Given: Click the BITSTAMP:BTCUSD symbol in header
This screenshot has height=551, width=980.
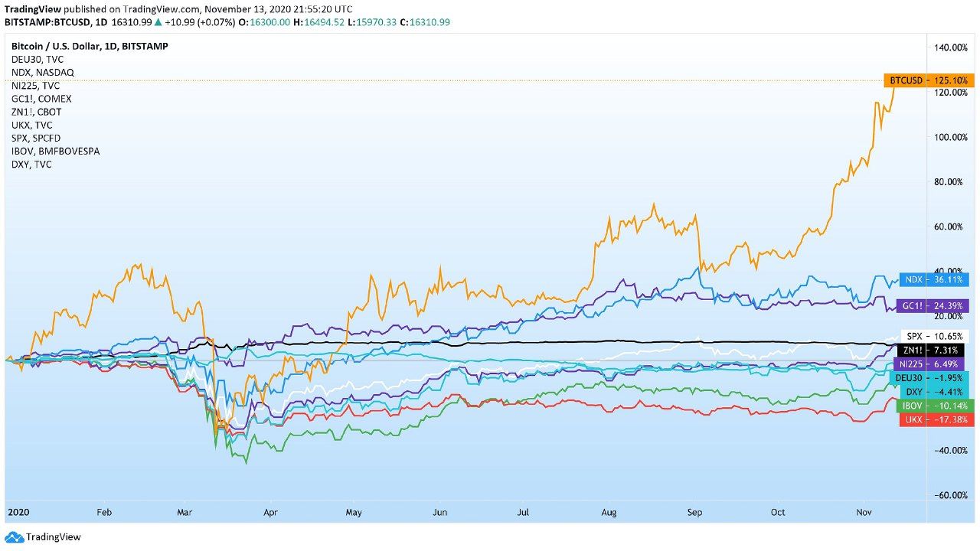Looking at the screenshot, I should [x=45, y=22].
